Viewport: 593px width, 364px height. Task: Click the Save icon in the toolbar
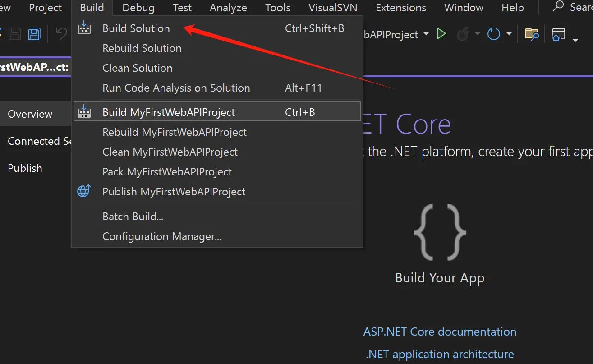pos(15,34)
